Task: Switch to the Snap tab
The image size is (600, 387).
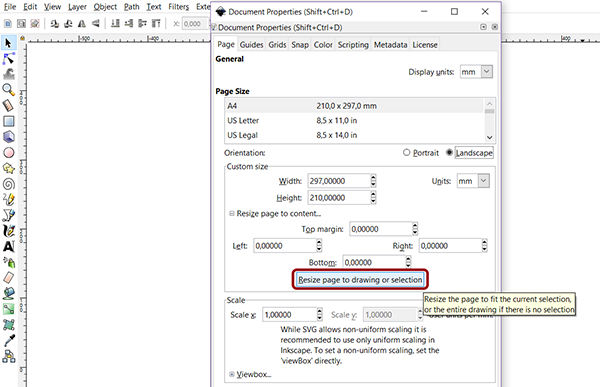Action: tap(300, 45)
